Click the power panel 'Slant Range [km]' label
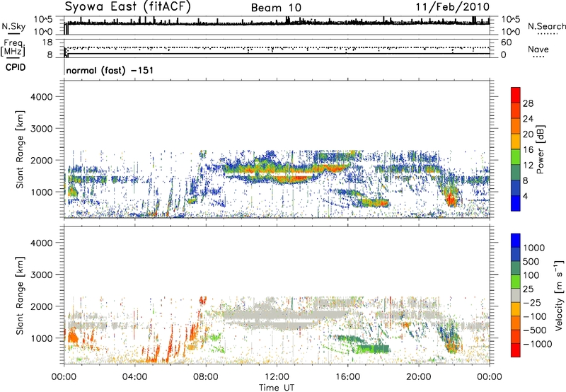 (x=20, y=149)
